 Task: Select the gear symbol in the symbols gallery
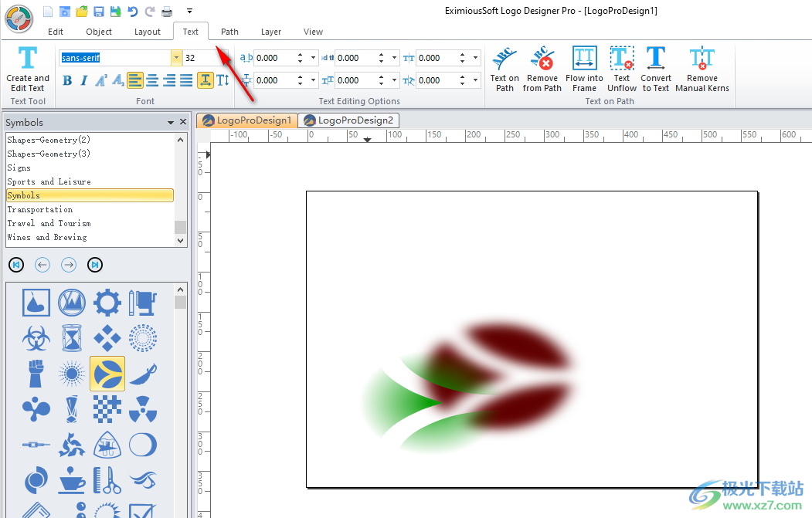click(107, 302)
